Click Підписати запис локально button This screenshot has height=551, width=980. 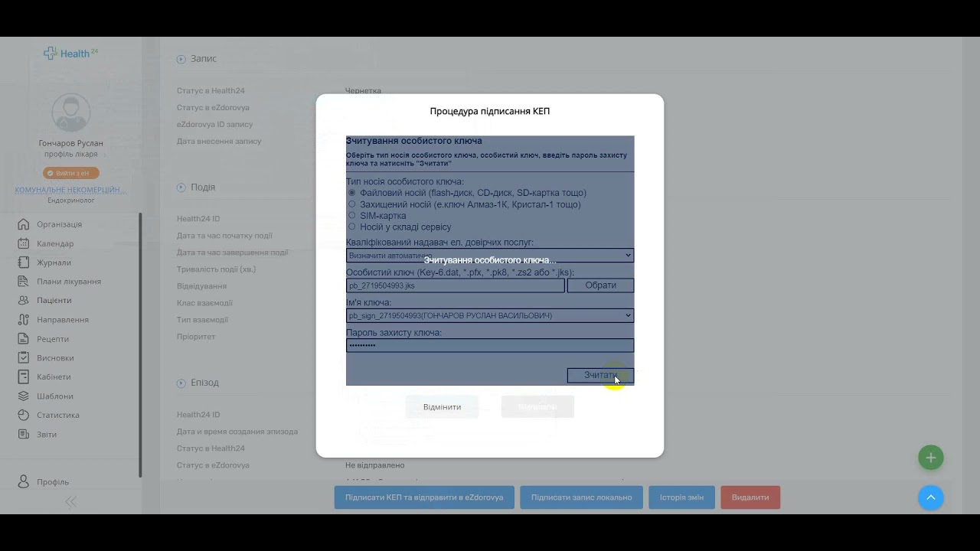582,497
